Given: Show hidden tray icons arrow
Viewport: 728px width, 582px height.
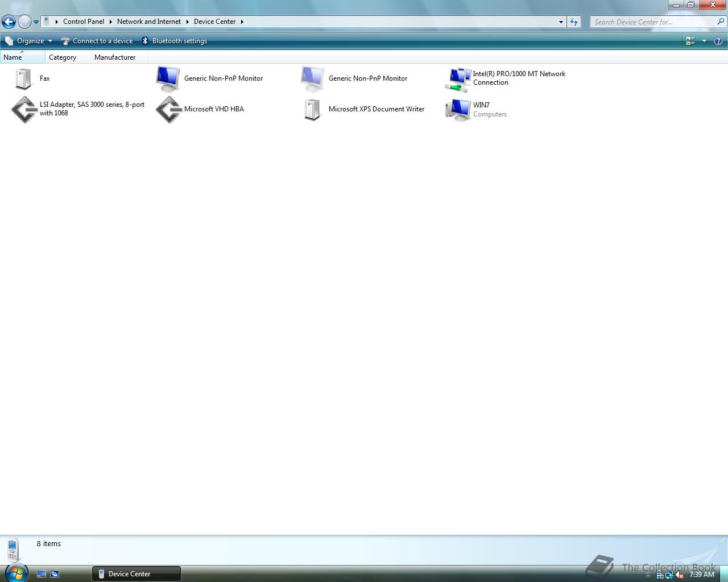Looking at the screenshot, I should pos(648,575).
